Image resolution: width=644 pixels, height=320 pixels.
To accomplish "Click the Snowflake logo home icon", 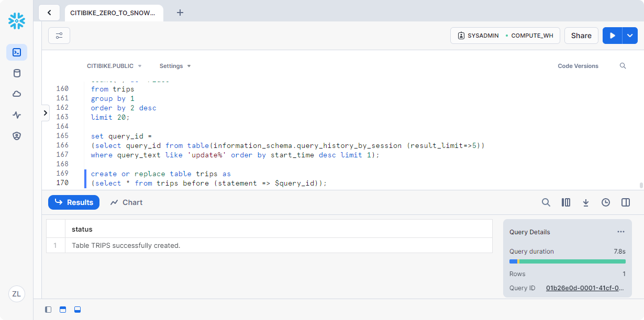I will (x=17, y=21).
